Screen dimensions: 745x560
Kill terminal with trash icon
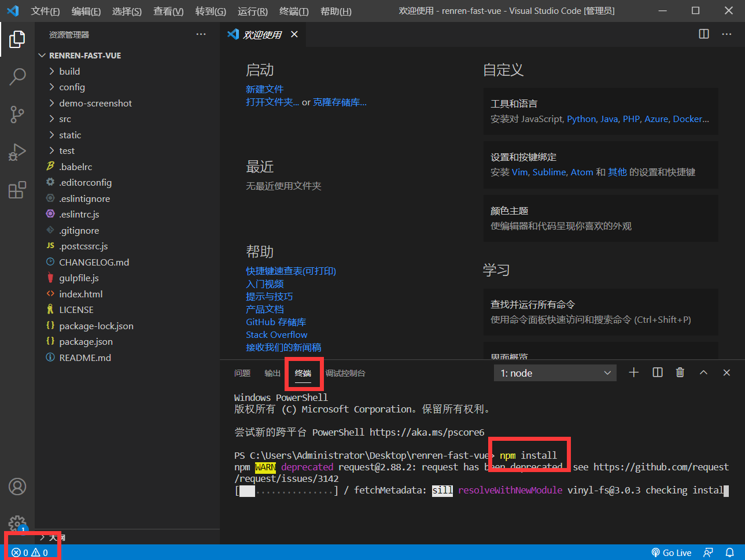(x=680, y=373)
